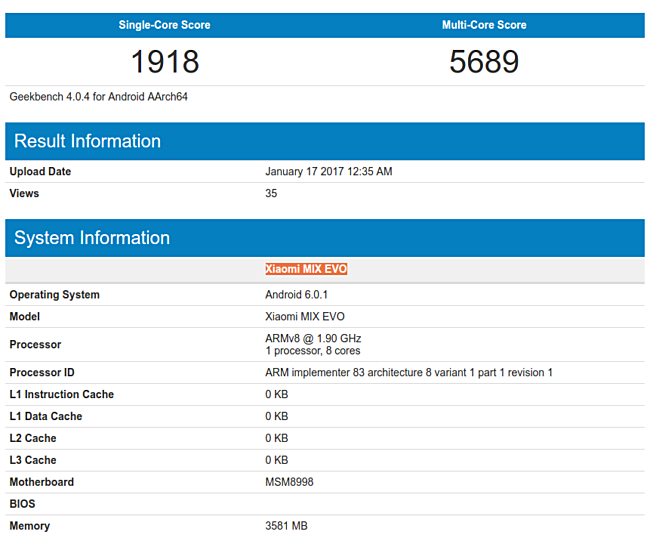Click the highlighted Xiaomi MIX EVO title
Image resolution: width=650 pixels, height=541 pixels.
(x=306, y=269)
